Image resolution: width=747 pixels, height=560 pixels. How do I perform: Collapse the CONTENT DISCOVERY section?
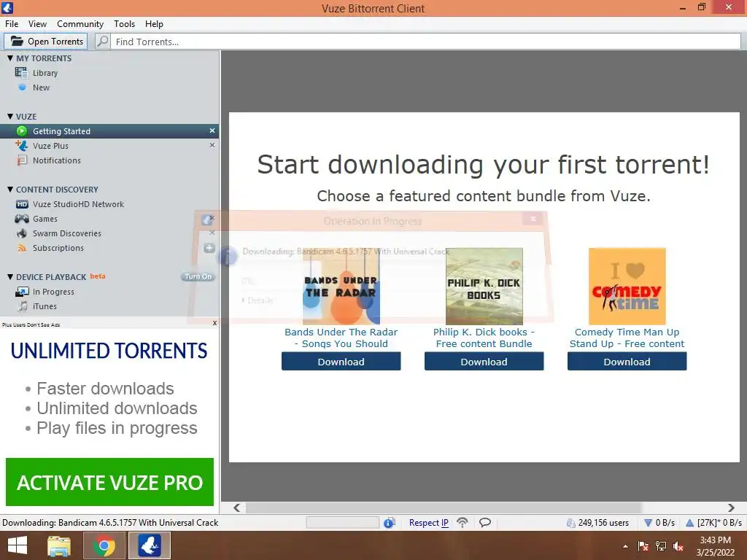[x=10, y=189]
